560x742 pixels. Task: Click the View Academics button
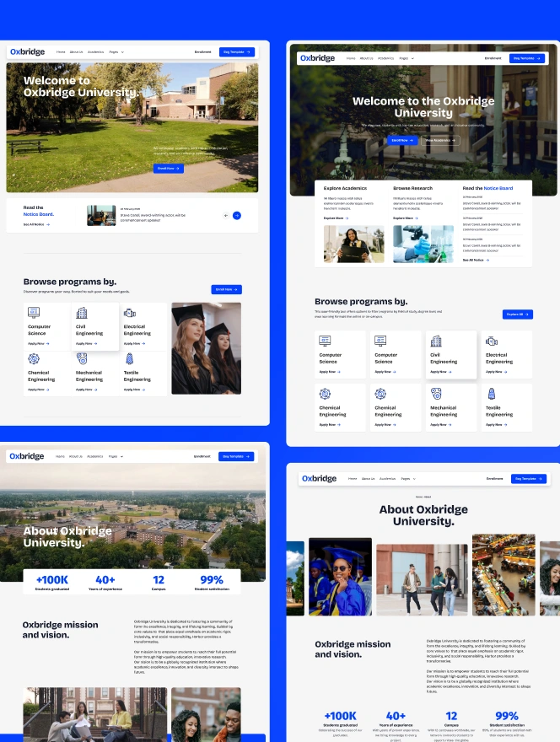point(440,140)
